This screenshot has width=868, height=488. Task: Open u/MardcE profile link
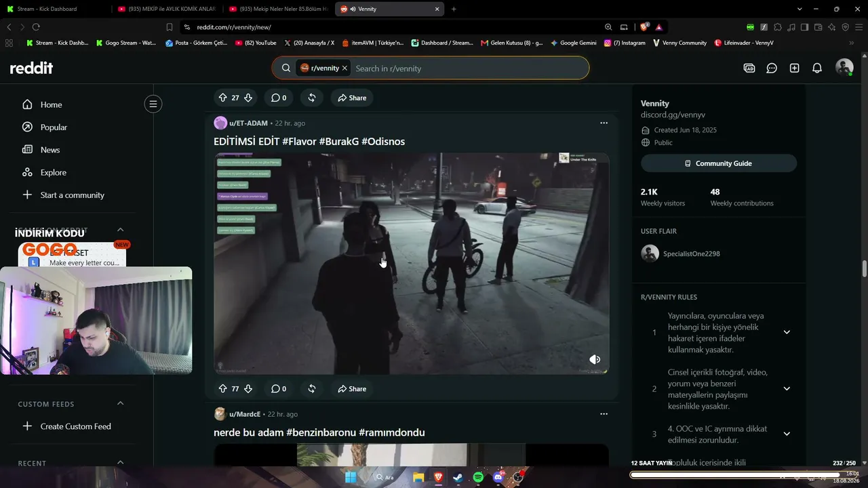(245, 414)
